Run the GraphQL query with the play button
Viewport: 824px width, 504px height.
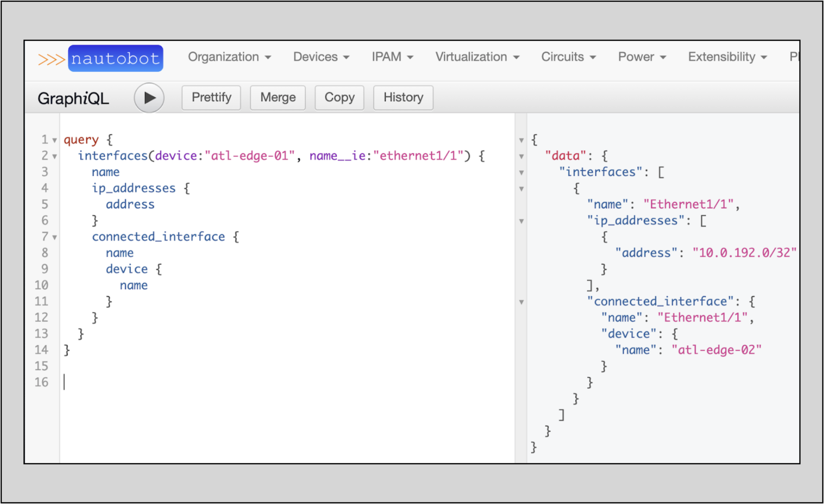click(x=149, y=97)
